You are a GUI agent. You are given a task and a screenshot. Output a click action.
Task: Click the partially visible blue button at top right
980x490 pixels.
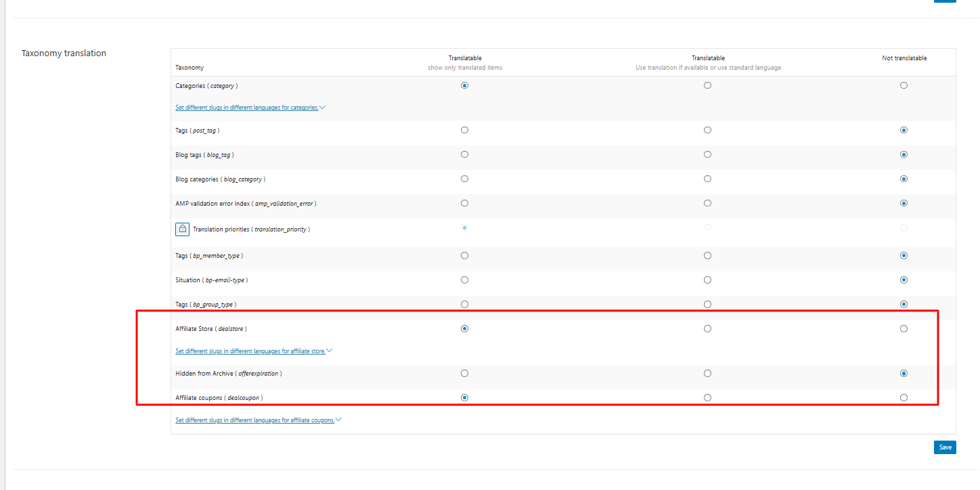(945, 1)
